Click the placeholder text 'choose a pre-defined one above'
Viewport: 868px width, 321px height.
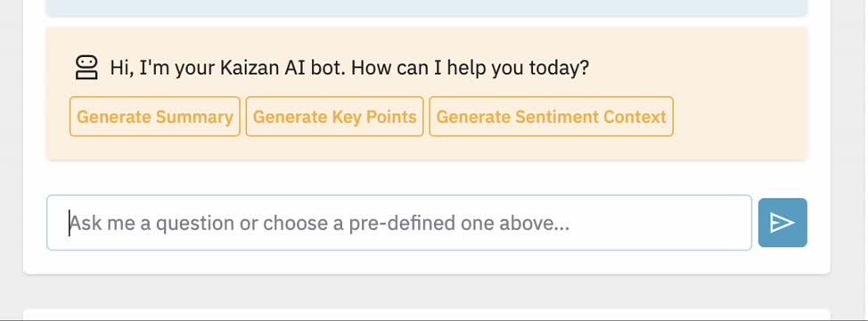click(x=416, y=223)
